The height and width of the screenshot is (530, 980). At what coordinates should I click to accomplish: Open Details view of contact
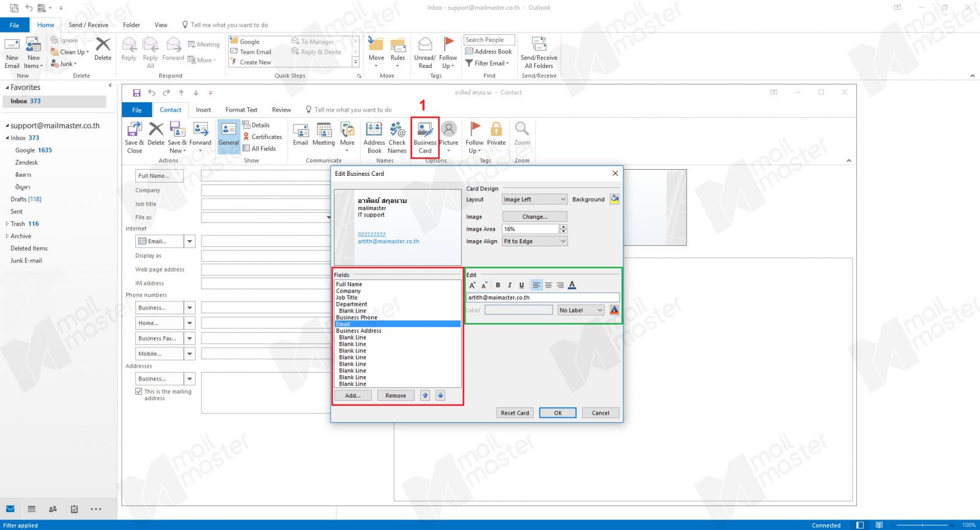[256, 125]
